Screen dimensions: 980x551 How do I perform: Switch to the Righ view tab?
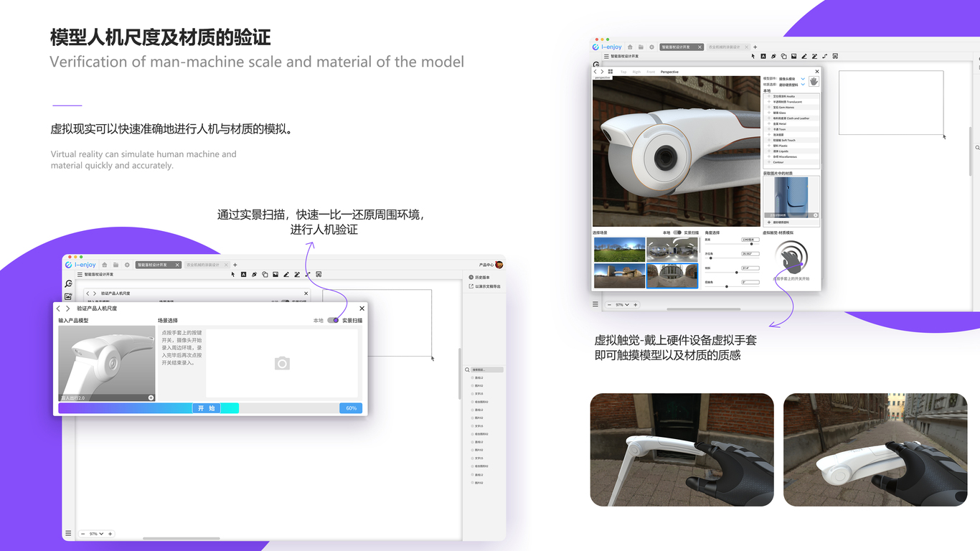click(636, 72)
